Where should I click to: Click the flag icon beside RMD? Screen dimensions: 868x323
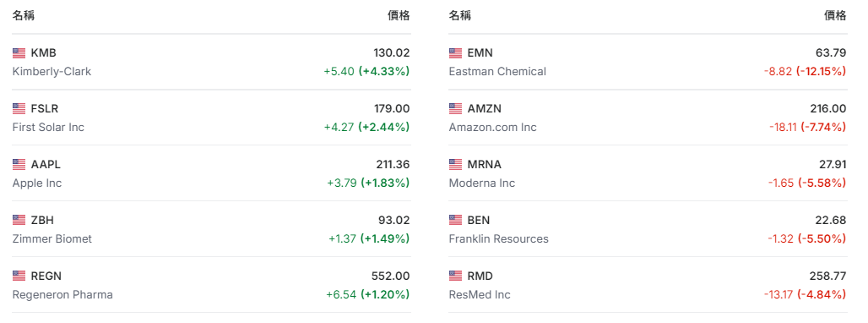point(456,276)
